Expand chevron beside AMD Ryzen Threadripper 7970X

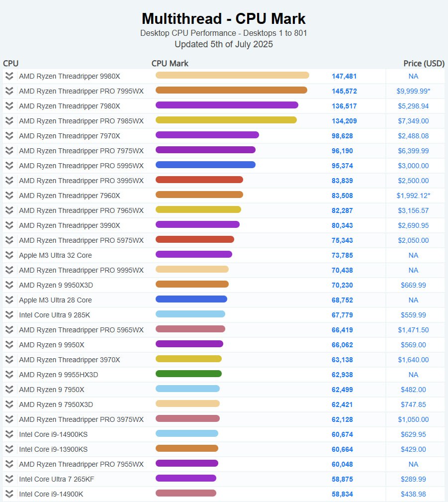(9, 136)
